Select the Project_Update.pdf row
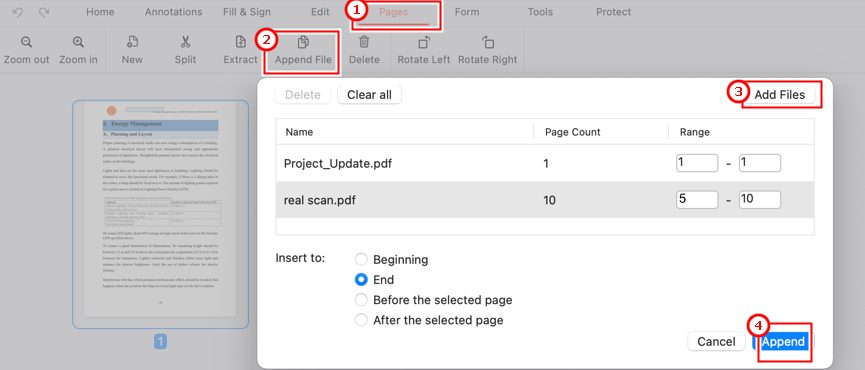This screenshot has height=370, width=865. click(545, 163)
